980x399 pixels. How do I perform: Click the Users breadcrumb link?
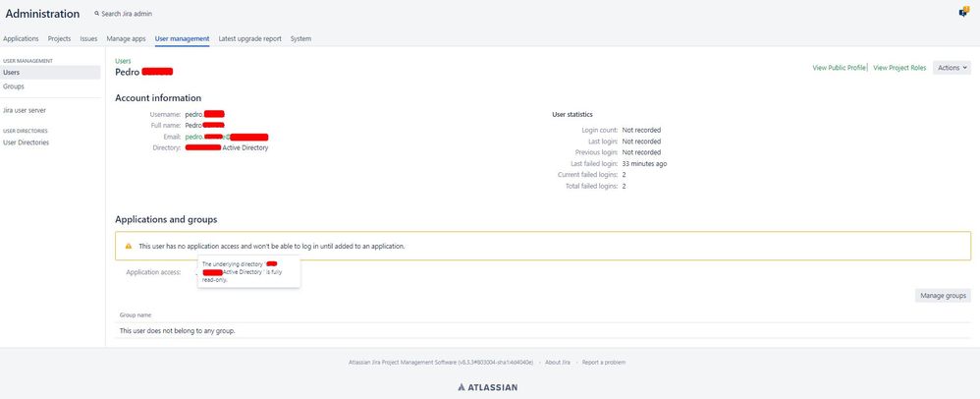pos(123,61)
